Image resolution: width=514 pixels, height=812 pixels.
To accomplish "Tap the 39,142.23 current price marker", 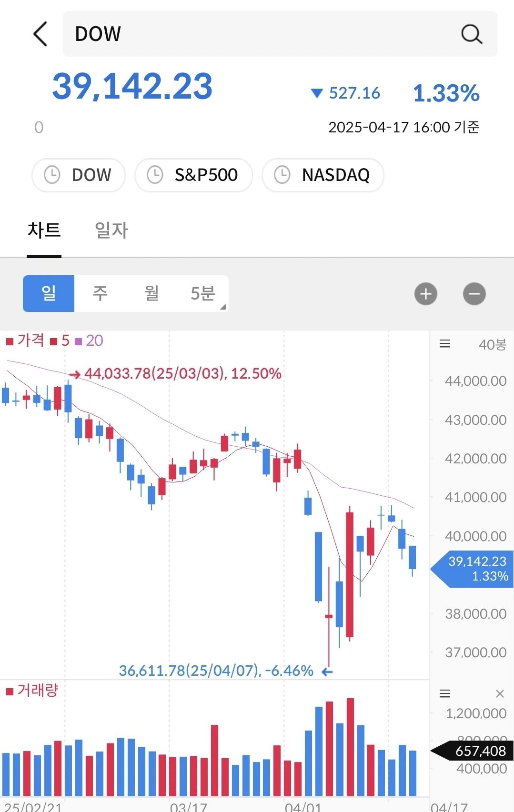I will tap(472, 569).
